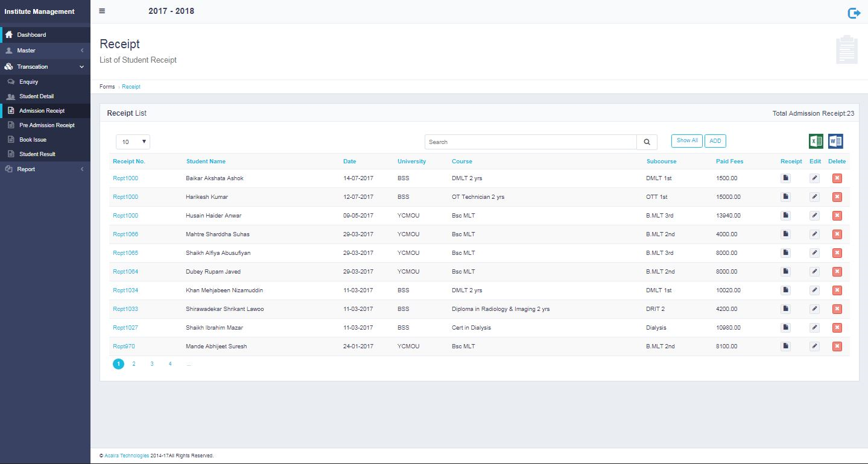Click the Show All button

coord(687,141)
